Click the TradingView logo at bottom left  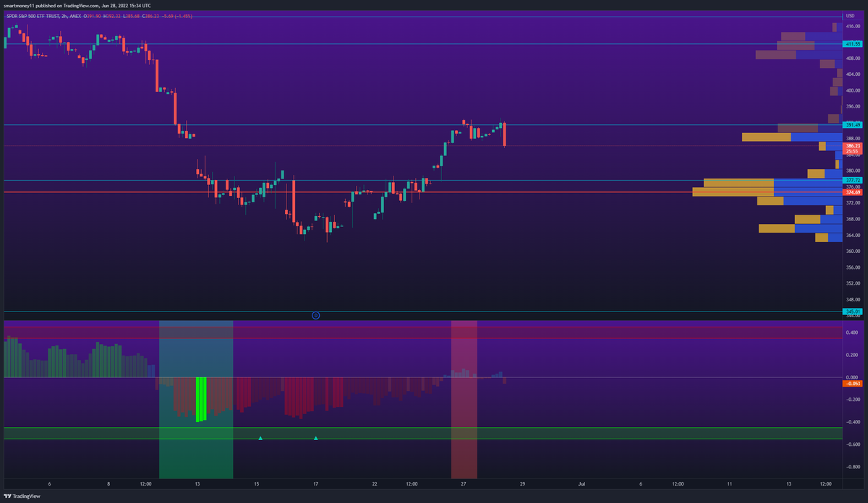click(x=22, y=496)
